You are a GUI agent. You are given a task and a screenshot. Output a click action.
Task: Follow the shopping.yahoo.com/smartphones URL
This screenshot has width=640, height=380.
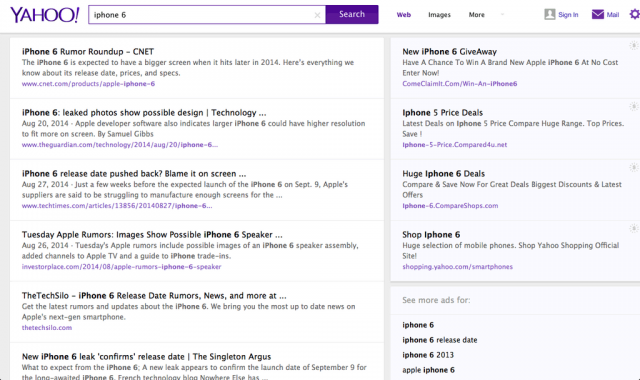pyautogui.click(x=458, y=267)
